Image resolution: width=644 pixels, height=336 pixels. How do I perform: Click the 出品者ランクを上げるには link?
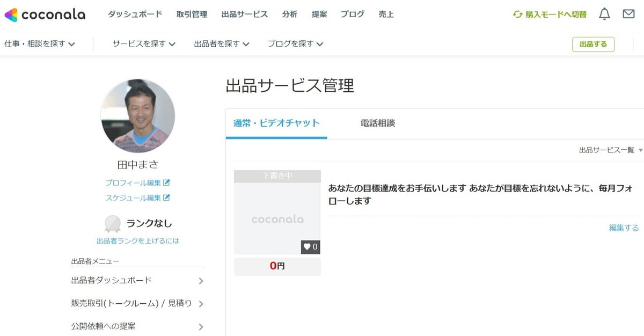(138, 241)
